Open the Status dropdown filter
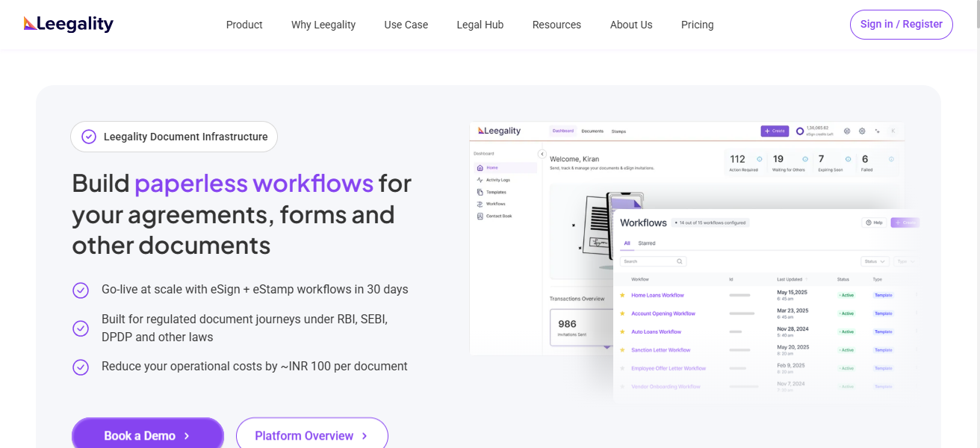The width and height of the screenshot is (980, 448). [875, 261]
